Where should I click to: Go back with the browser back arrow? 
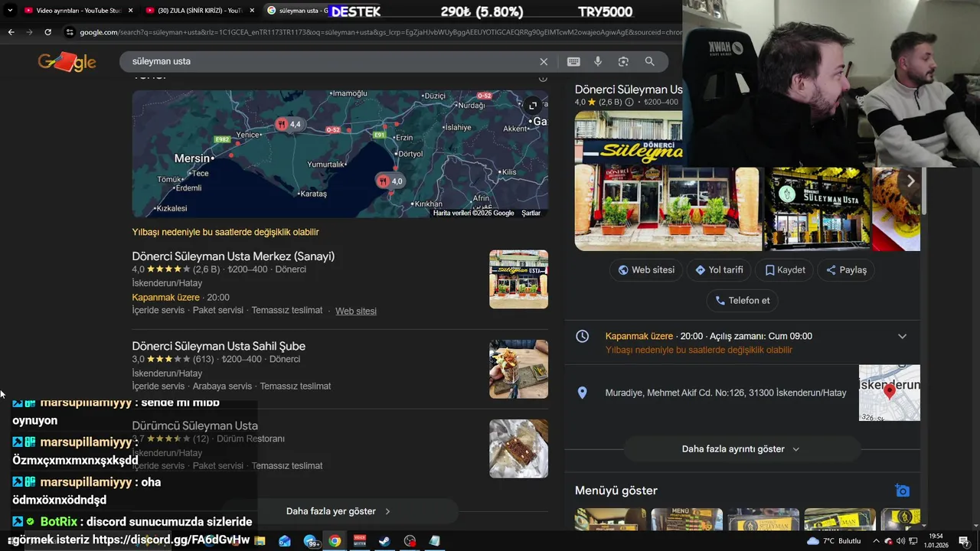tap(11, 32)
